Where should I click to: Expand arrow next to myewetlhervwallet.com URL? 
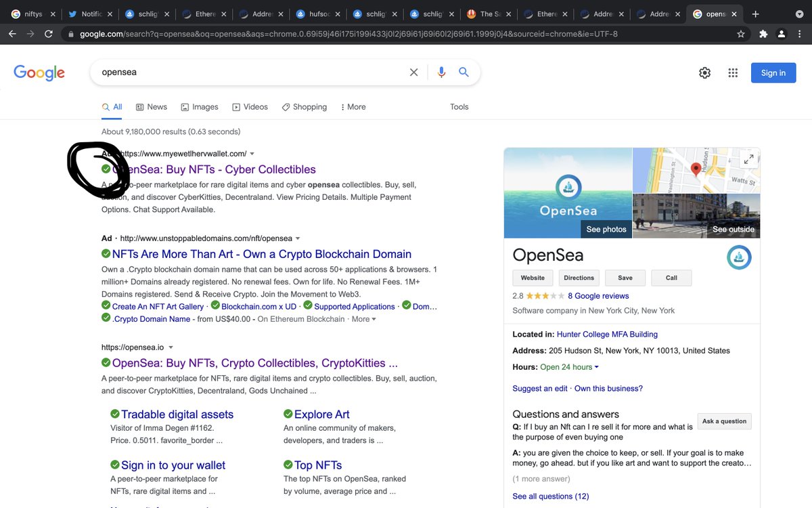click(252, 154)
